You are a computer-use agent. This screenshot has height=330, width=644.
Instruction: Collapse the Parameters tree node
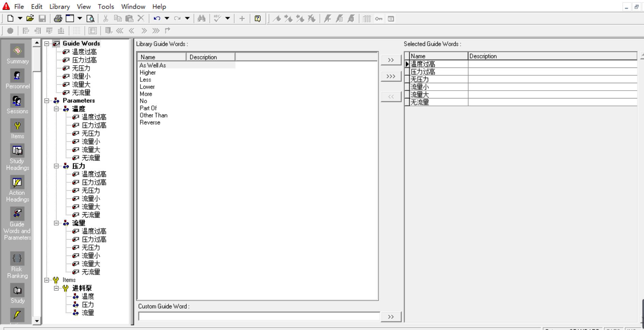tap(47, 101)
